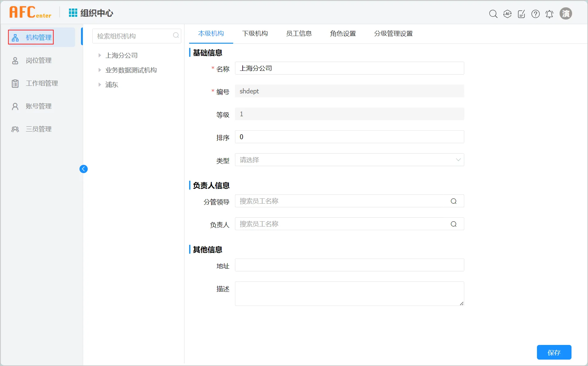The height and width of the screenshot is (366, 588).
Task: Click the 描述 text area
Action: coord(349,293)
